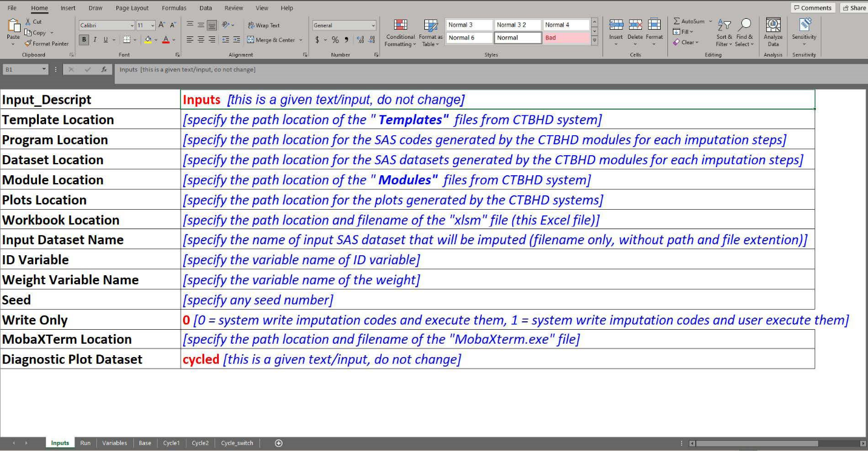Viewport: 868px width, 451px height.
Task: Increase decimal places
Action: pyautogui.click(x=360, y=39)
